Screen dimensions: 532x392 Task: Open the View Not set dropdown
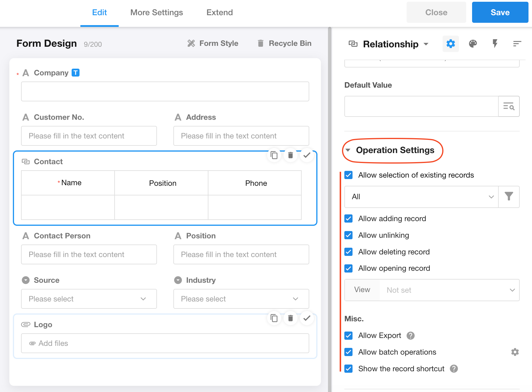coord(449,290)
